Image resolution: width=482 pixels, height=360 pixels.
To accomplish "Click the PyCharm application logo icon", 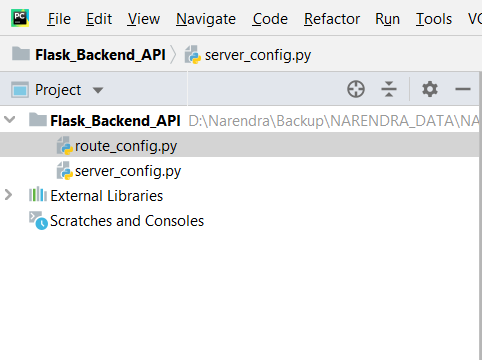I will point(20,18).
